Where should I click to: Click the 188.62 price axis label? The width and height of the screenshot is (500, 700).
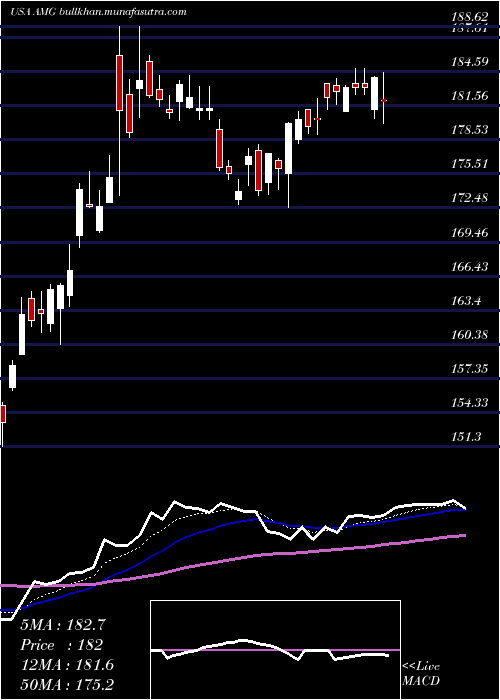[469, 17]
